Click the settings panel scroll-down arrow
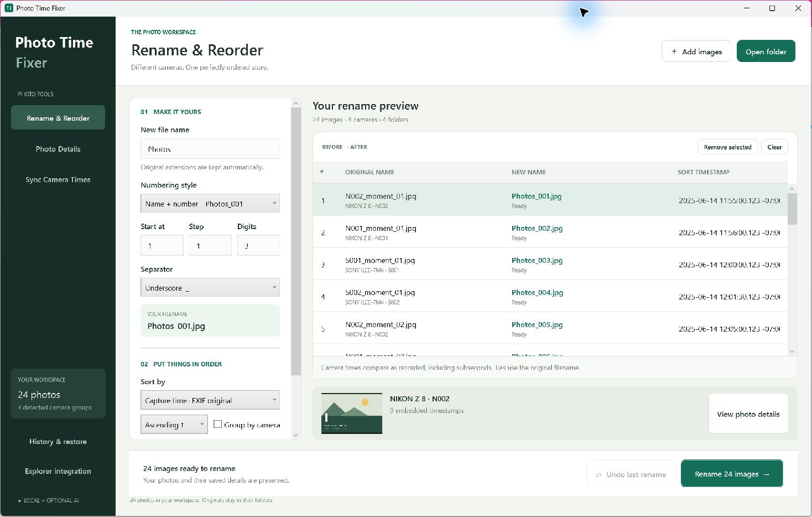 tap(295, 435)
